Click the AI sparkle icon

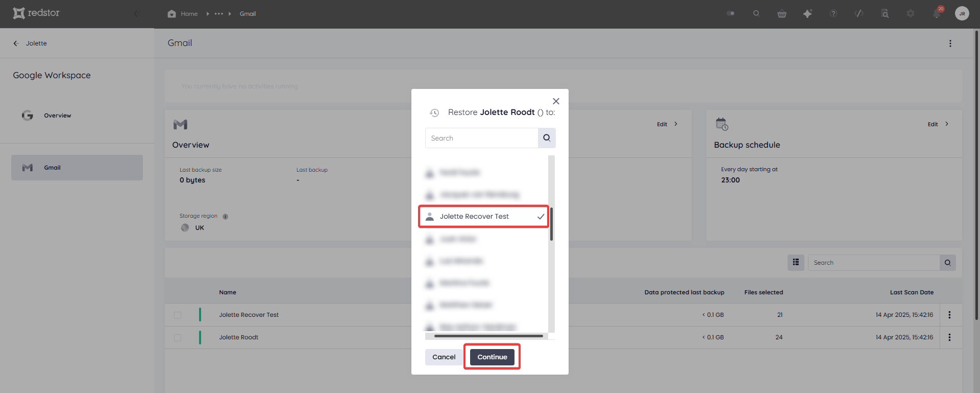point(807,14)
